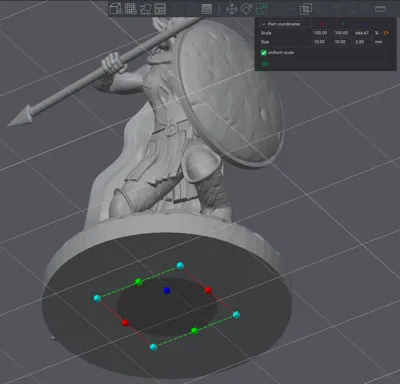
Task: Select the Rotate tool icon
Action: [246, 9]
